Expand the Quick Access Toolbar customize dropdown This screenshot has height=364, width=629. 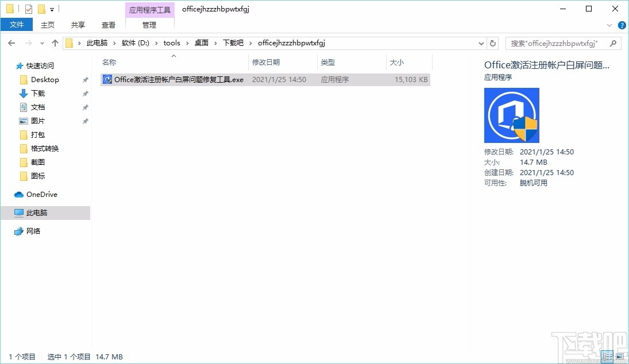point(52,9)
